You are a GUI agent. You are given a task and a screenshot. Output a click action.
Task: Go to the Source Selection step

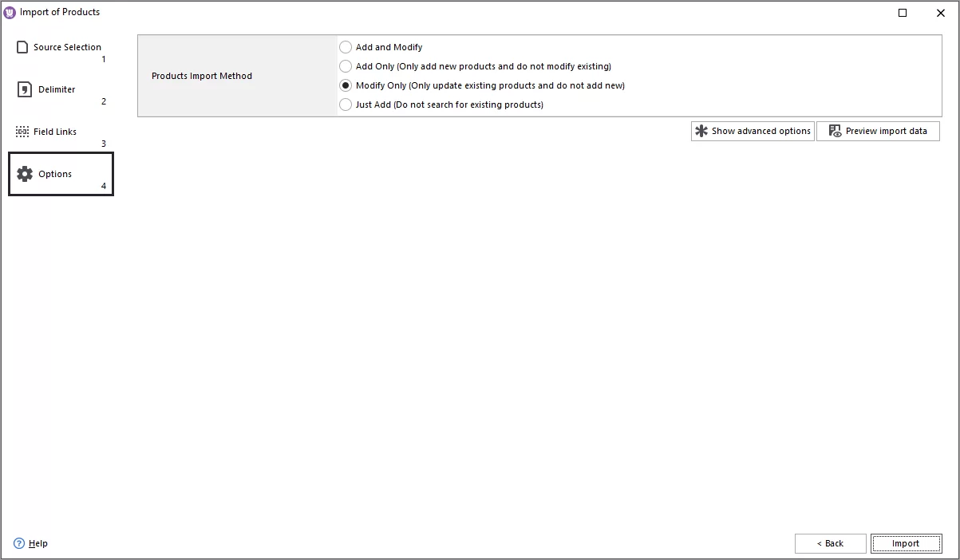coord(67,46)
